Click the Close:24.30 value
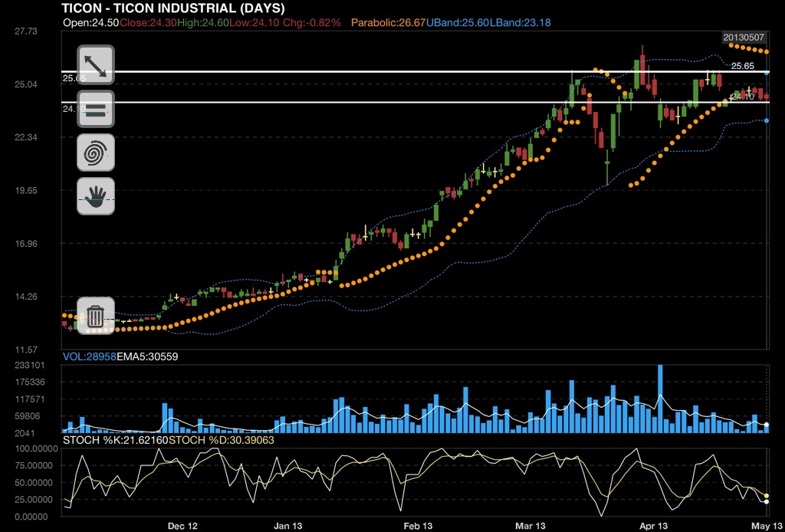 coord(148,22)
